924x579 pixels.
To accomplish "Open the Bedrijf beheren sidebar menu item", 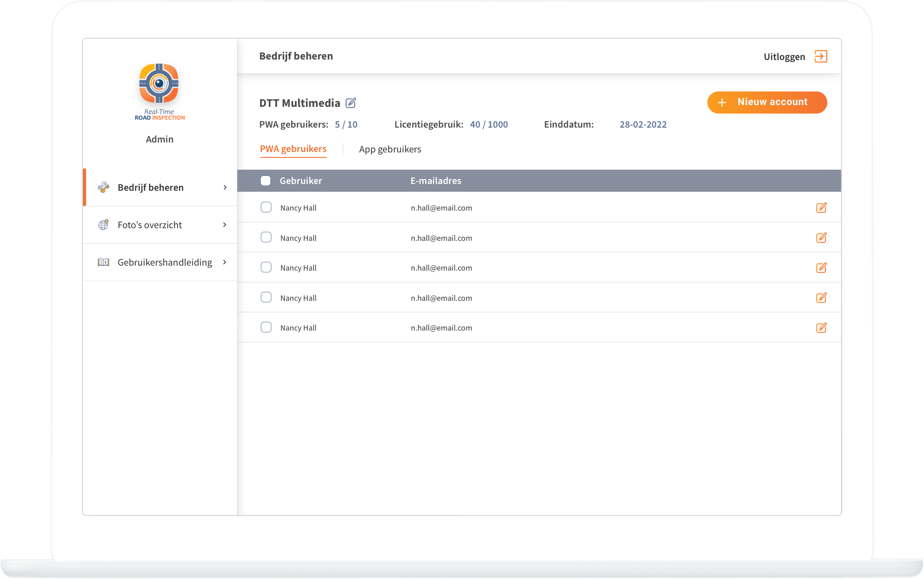I will point(160,187).
